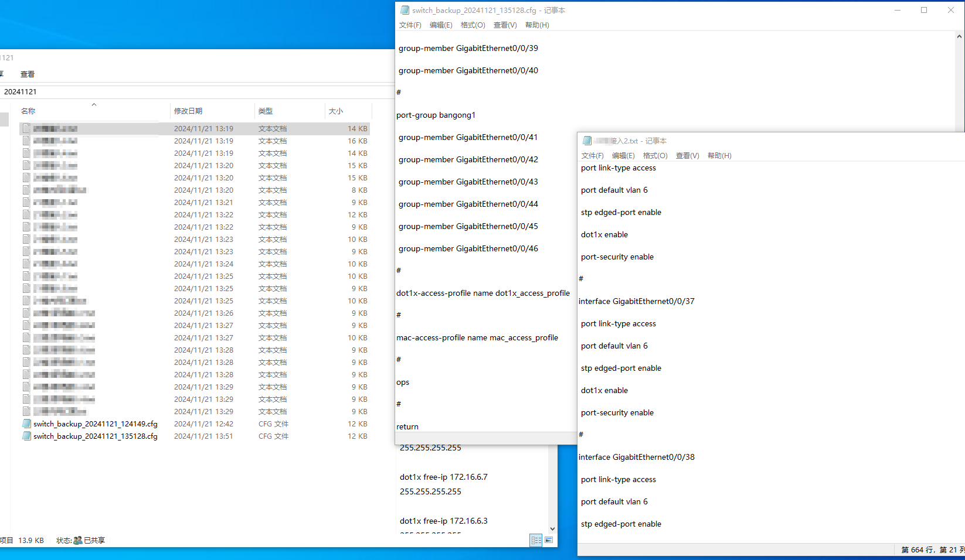This screenshot has height=560, width=965.
Task: Click icon of switch_backup_20241121_135128.cfg file
Action: pyautogui.click(x=26, y=436)
